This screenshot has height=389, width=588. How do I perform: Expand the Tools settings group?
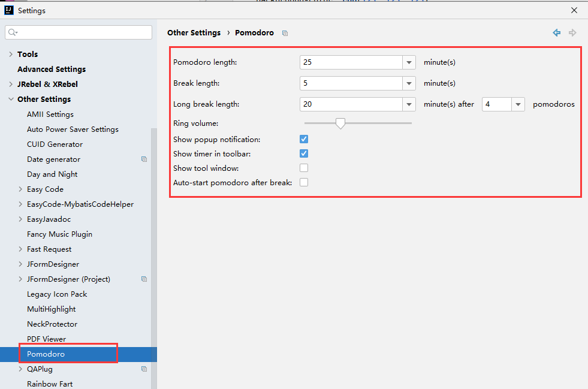point(11,54)
